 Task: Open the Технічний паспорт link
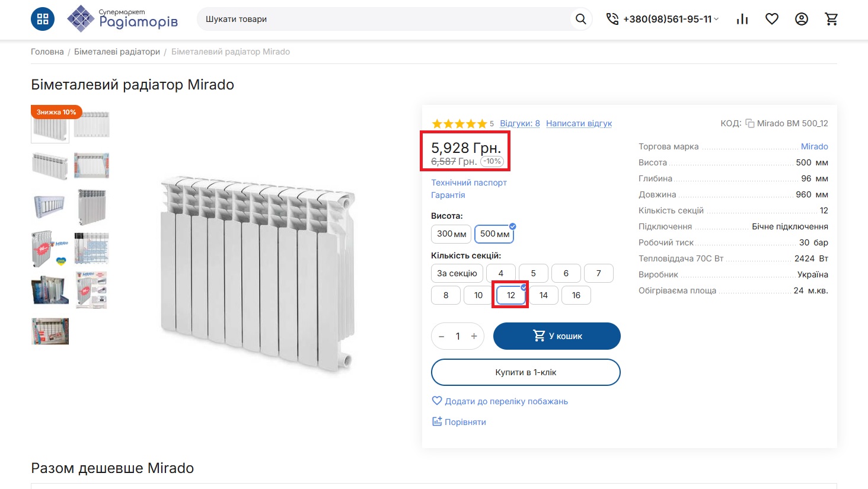[x=469, y=183]
